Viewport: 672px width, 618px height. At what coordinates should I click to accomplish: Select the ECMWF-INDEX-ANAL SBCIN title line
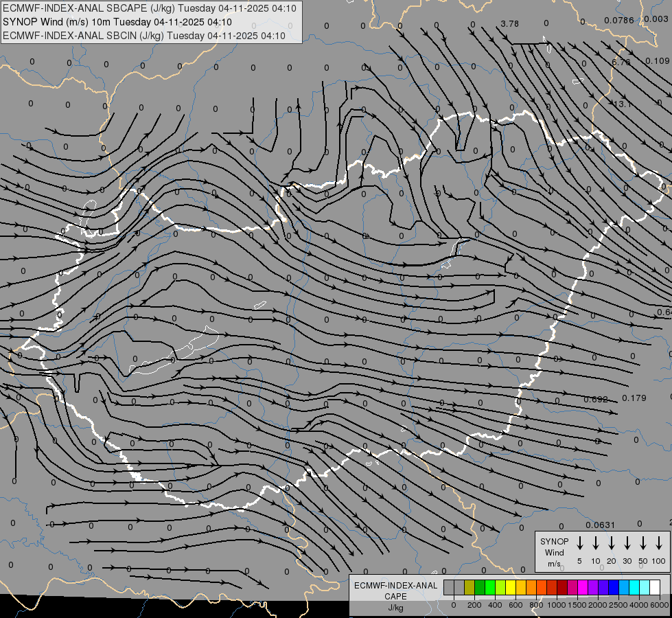coord(144,36)
